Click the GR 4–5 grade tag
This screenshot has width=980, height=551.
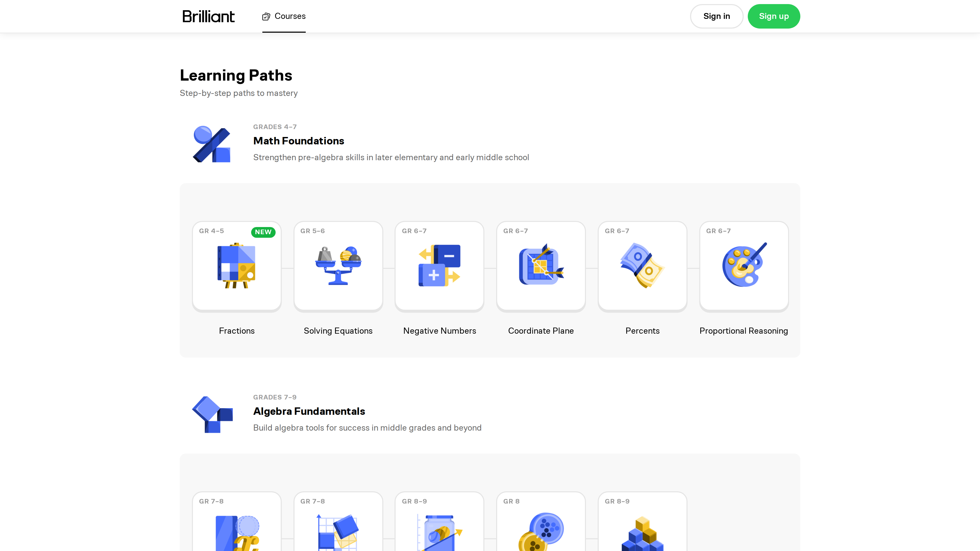(212, 231)
